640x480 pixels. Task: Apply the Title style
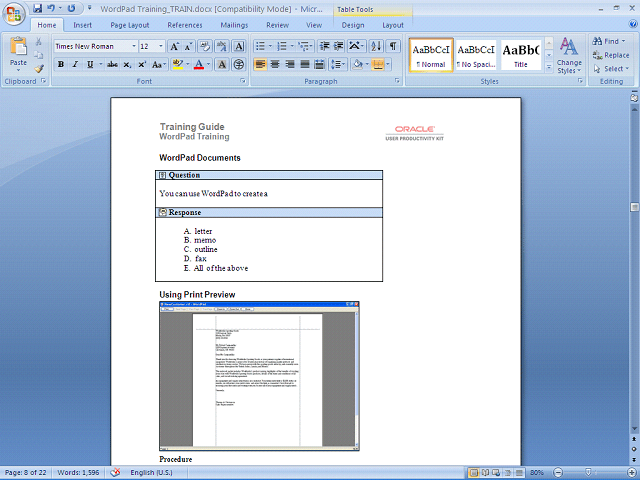click(520, 55)
